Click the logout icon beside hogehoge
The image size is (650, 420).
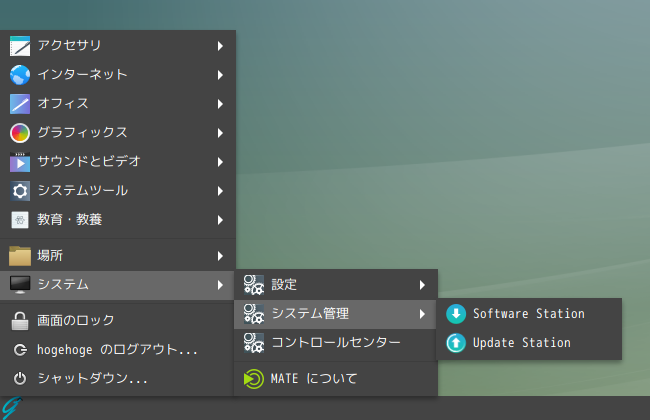click(x=20, y=350)
